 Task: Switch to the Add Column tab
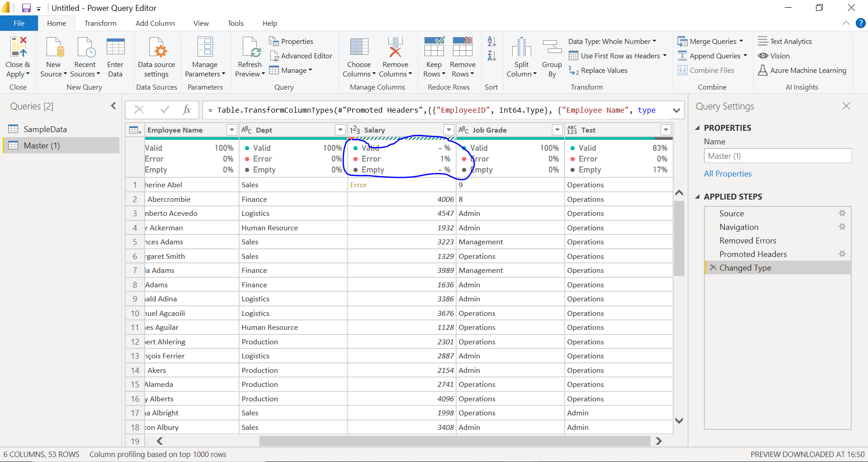[x=155, y=23]
